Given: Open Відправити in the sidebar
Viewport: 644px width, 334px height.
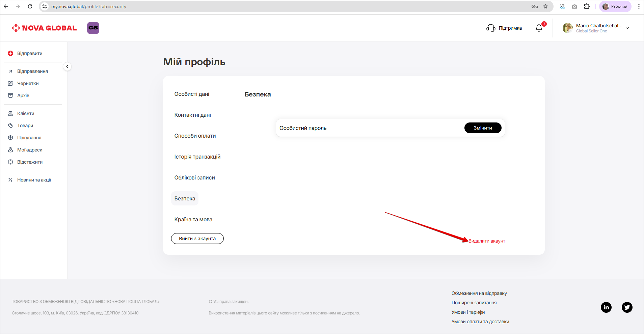Looking at the screenshot, I should tap(30, 53).
